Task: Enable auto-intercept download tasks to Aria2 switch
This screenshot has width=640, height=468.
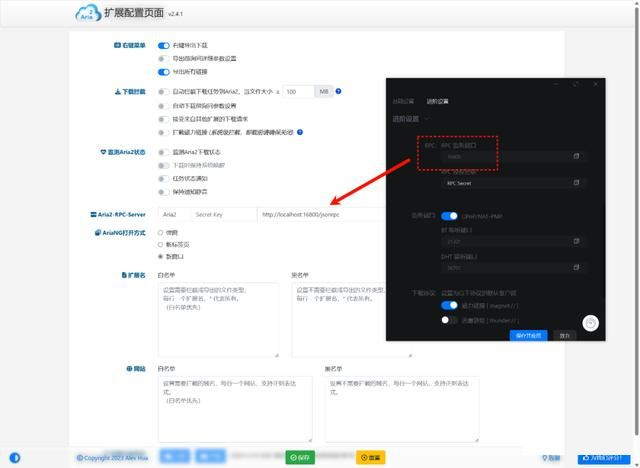Action: tap(164, 91)
